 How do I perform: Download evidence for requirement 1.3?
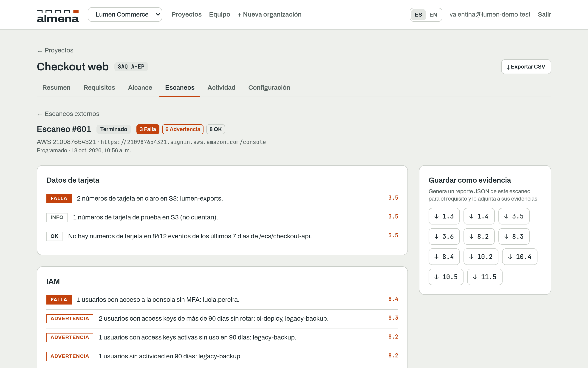coord(444,216)
